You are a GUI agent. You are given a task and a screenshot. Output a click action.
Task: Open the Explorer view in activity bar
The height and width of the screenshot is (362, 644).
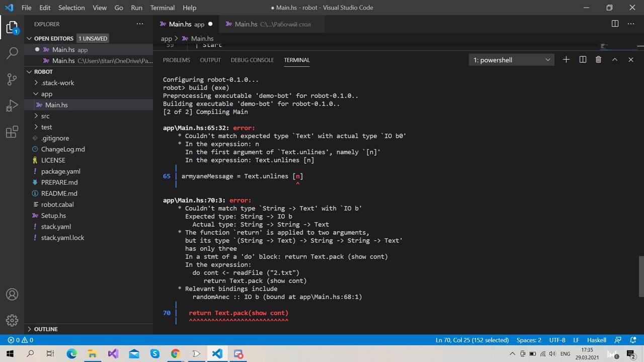pos(12,28)
